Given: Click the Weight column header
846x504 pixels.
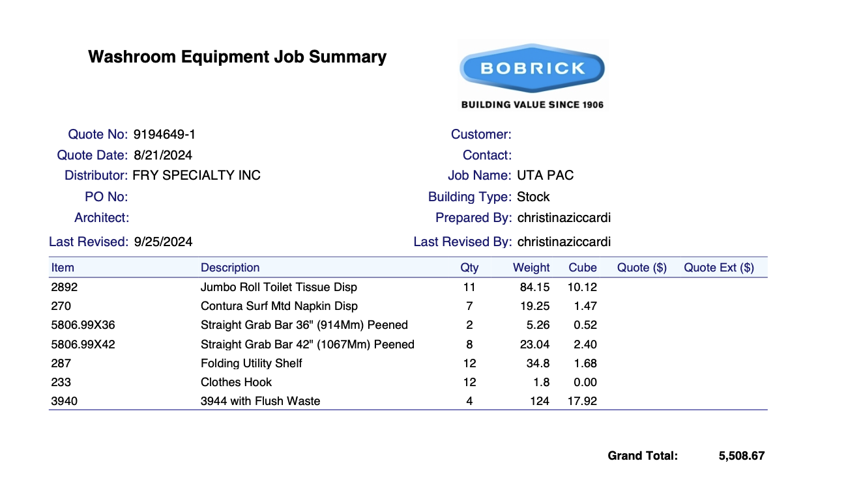Looking at the screenshot, I should (531, 268).
